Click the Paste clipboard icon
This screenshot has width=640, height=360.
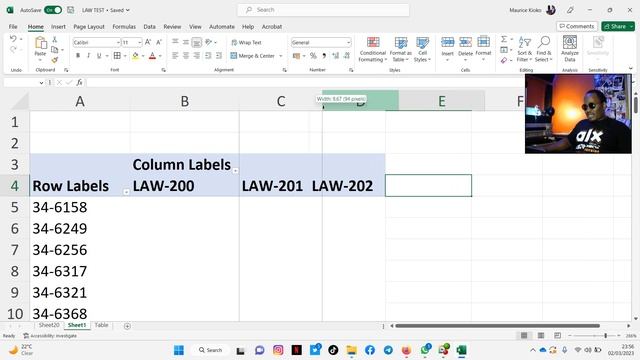coord(40,44)
